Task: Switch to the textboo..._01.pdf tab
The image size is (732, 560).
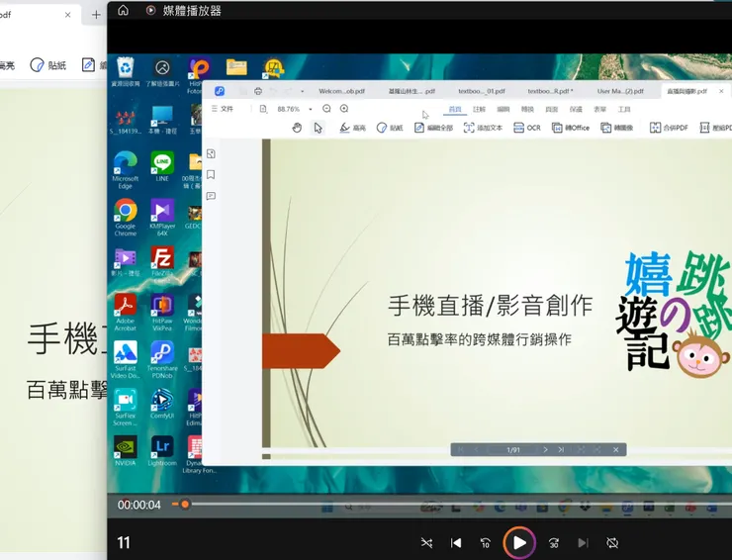Action: 482,91
